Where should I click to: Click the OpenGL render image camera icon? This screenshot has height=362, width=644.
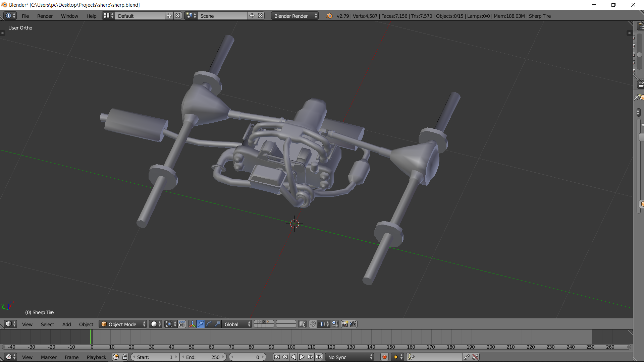pos(344,324)
